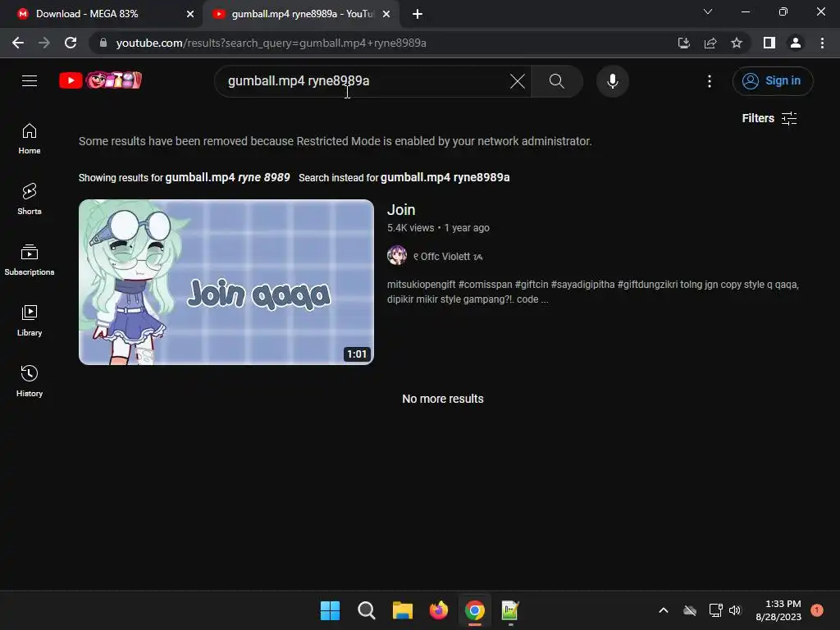Click corrected query gumball.mp4 ryne 8989
840x630 pixels.
(227, 177)
